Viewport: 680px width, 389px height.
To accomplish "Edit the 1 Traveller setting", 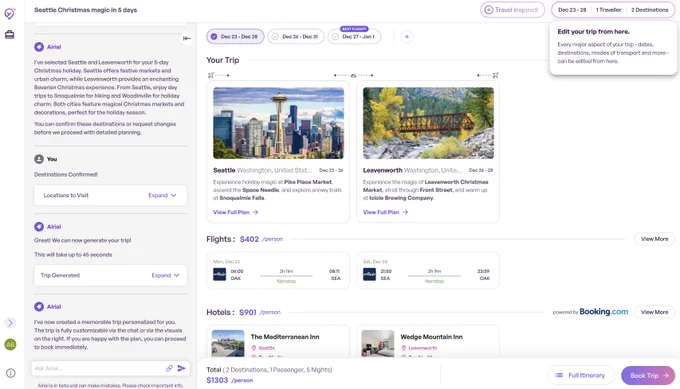I will coord(608,10).
